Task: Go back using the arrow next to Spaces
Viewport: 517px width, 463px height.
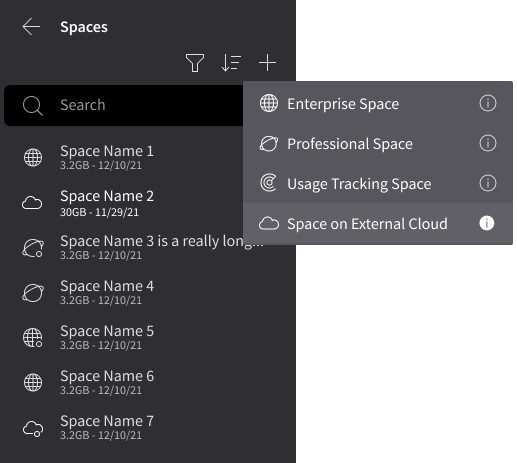Action: [31, 27]
